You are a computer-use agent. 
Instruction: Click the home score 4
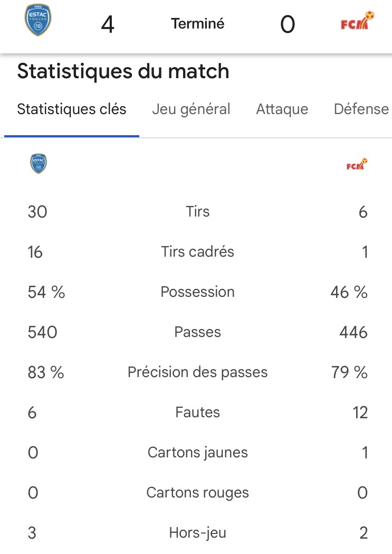(x=108, y=24)
